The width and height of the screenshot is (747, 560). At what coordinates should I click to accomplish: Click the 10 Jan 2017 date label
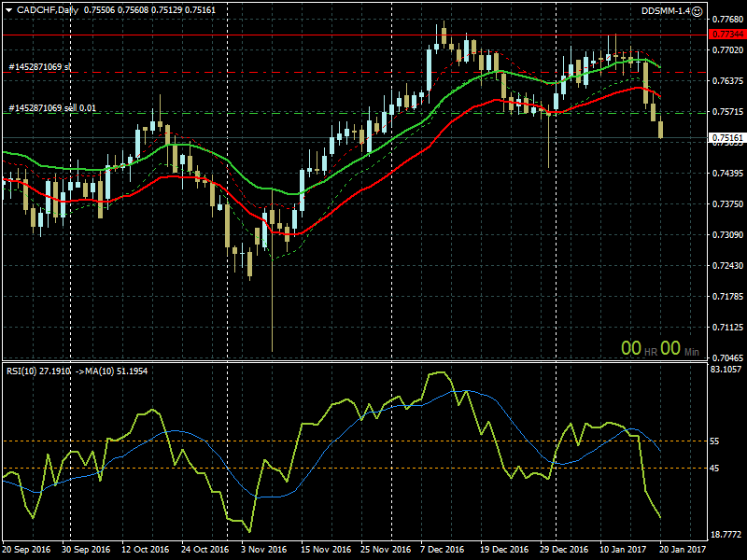coord(623,550)
